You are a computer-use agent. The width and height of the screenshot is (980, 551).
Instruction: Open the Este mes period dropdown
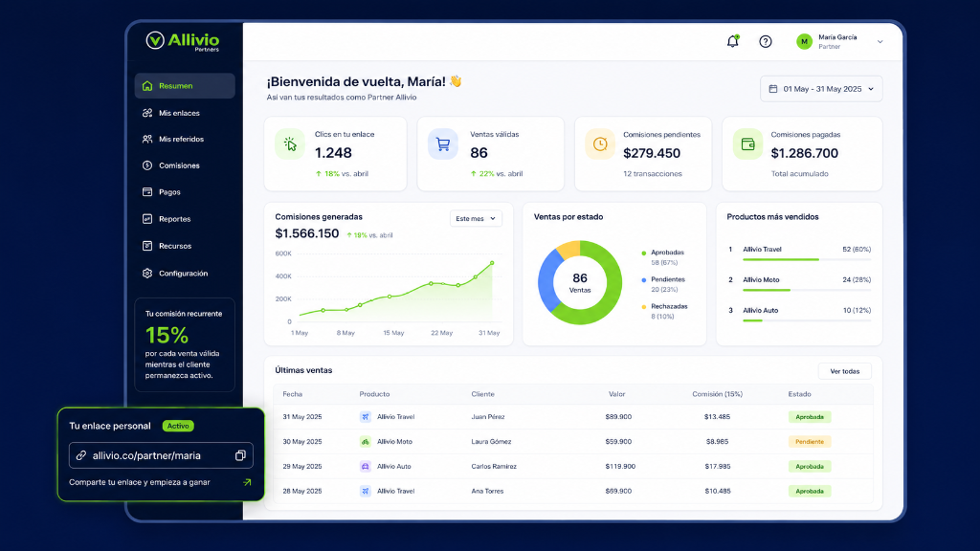pyautogui.click(x=476, y=219)
